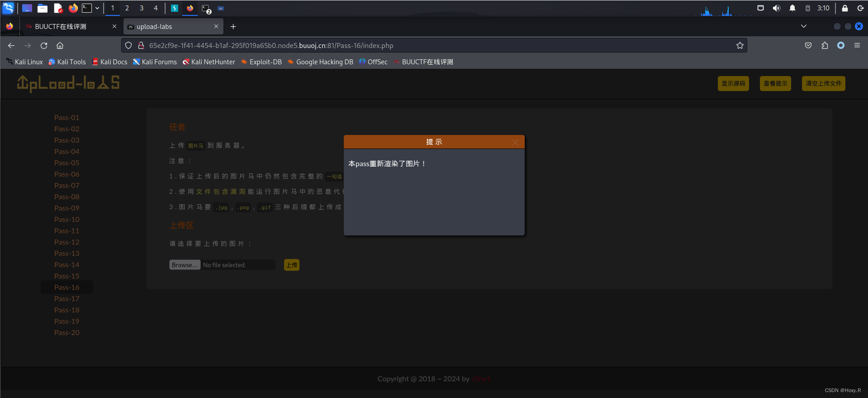Open the Kali NetHunter bookmark
The width and height of the screenshot is (868, 398).
pos(209,62)
